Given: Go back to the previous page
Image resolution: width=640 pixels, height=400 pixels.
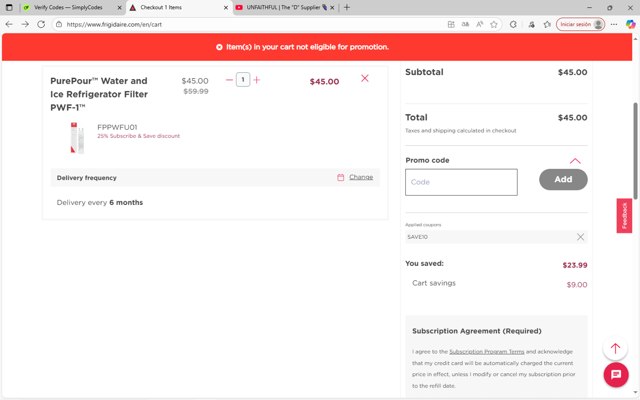Looking at the screenshot, I should tap(9, 24).
